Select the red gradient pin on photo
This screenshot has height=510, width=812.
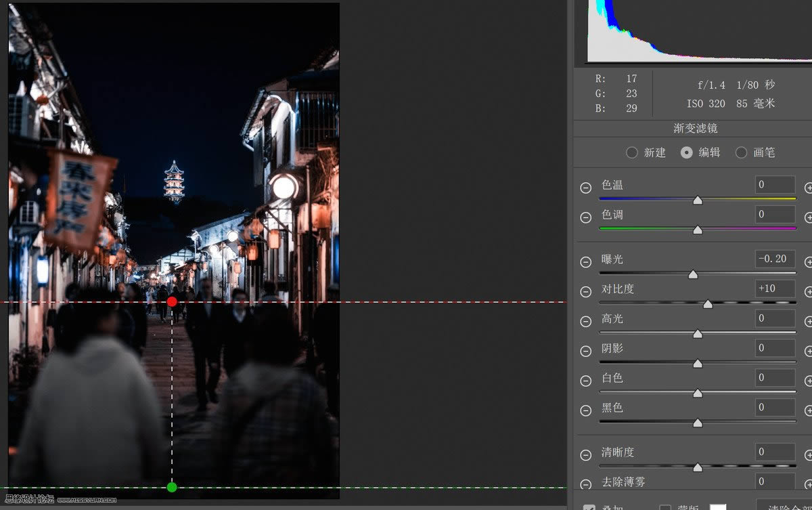pyautogui.click(x=171, y=302)
